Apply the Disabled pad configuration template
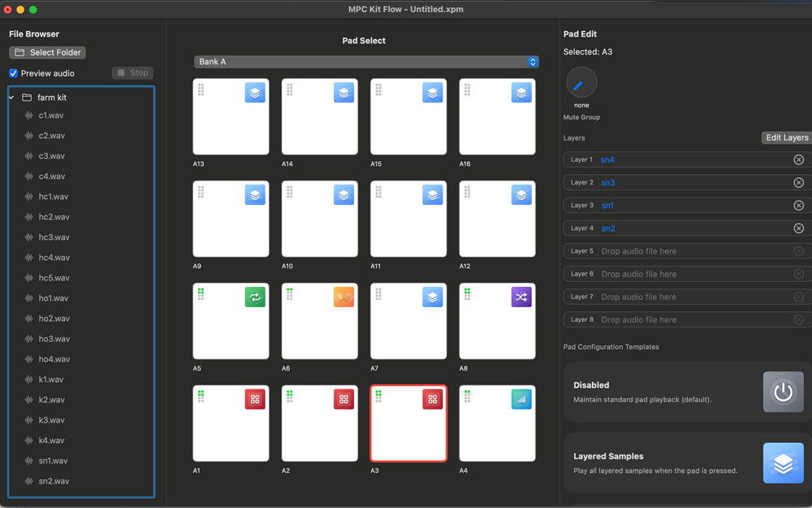Screen dimensions: 812x508 (x=686, y=393)
